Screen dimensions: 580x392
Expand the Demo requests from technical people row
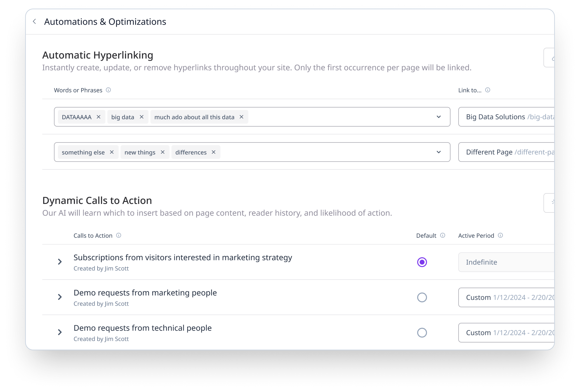pos(60,332)
